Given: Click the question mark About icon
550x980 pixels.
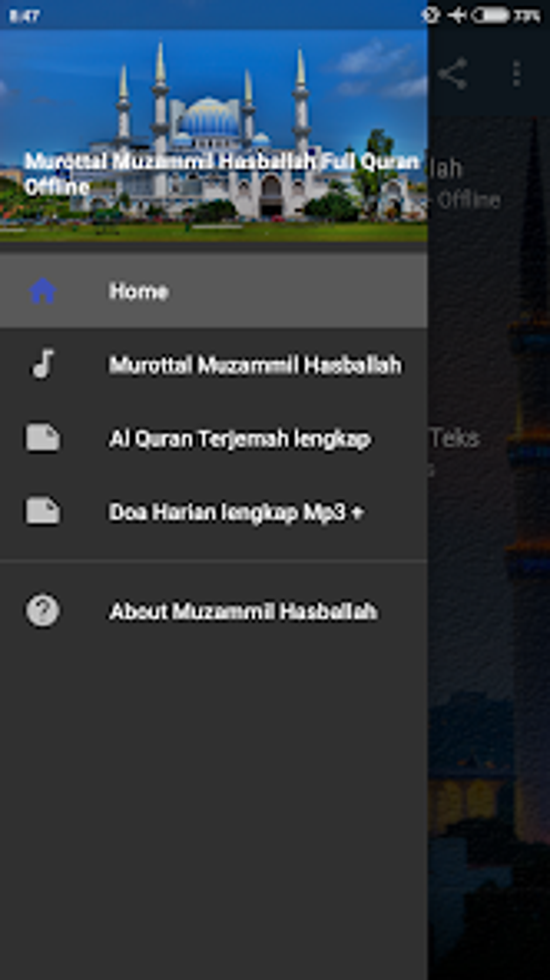Looking at the screenshot, I should [x=43, y=610].
